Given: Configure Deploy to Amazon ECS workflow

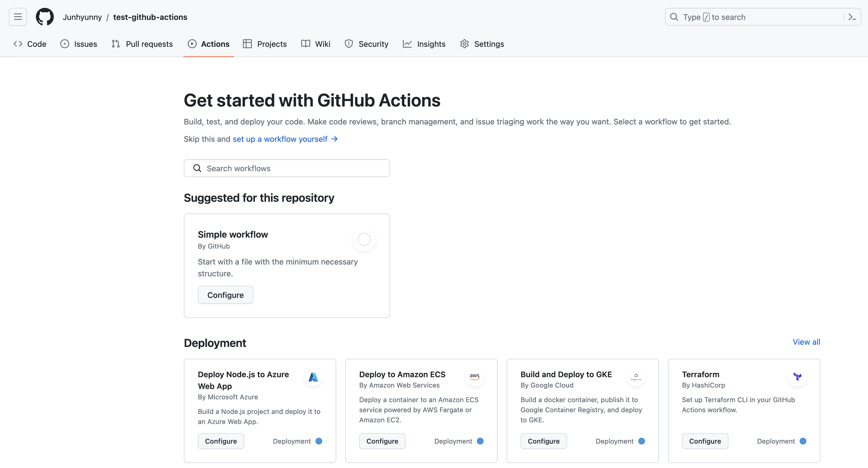Looking at the screenshot, I should (382, 441).
